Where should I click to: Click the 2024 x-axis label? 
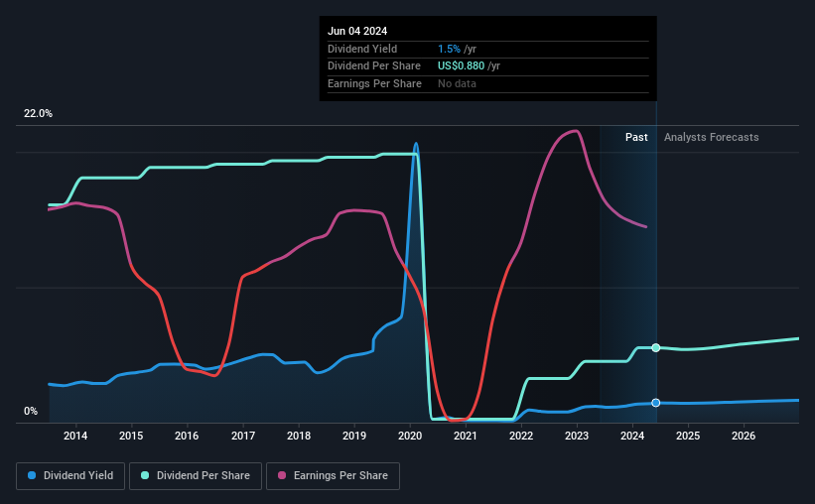632,436
